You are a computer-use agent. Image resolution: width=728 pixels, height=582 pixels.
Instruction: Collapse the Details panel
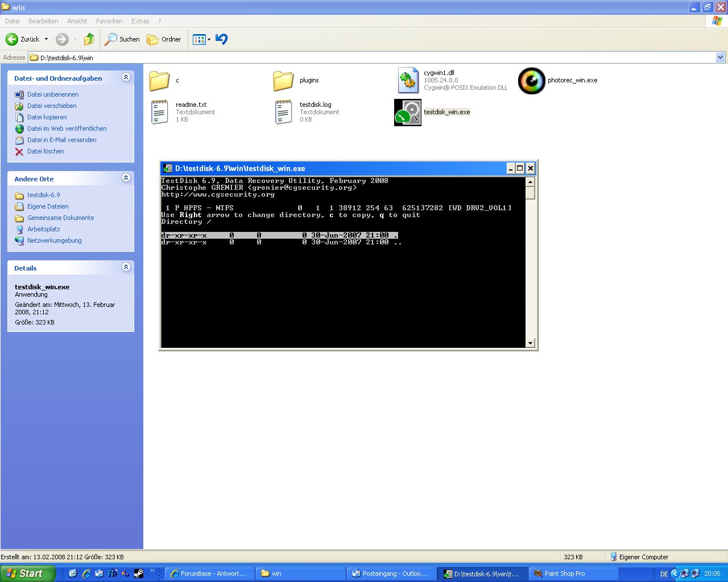coord(126,267)
